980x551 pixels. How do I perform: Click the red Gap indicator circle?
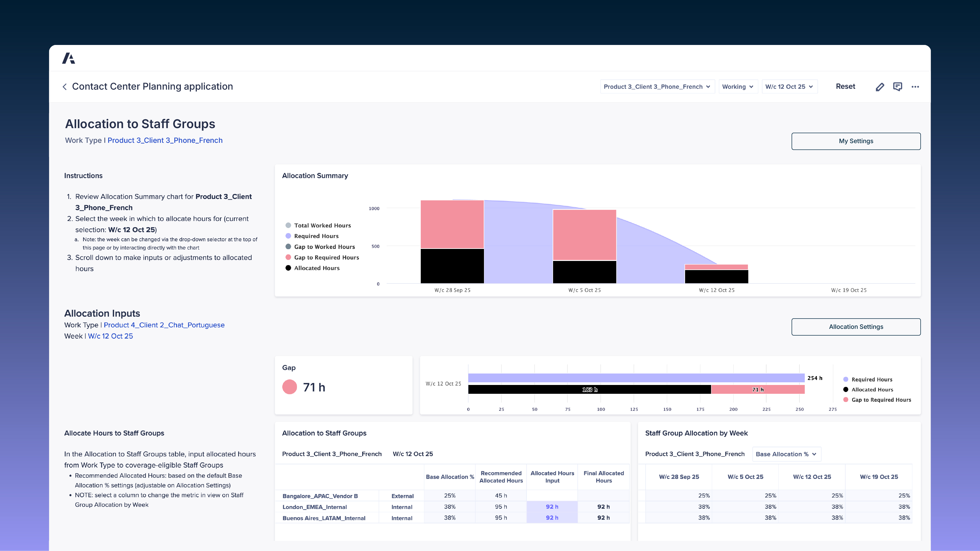coord(290,387)
